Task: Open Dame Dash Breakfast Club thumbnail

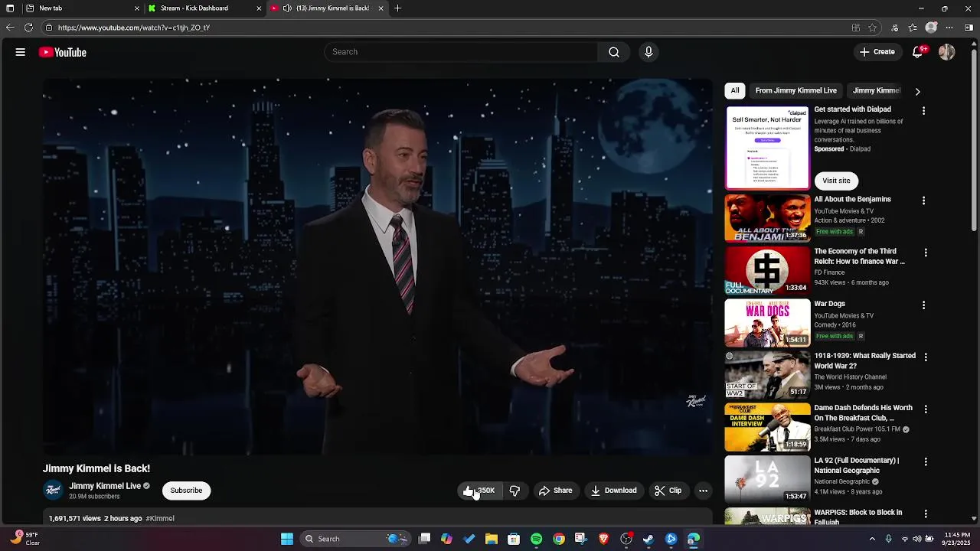Action: pyautogui.click(x=767, y=427)
